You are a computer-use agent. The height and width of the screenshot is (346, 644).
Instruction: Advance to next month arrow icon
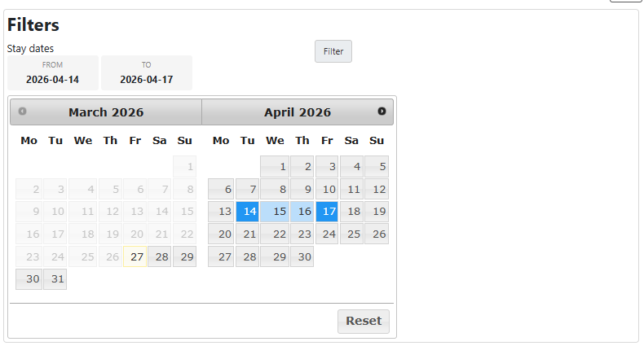click(x=382, y=112)
